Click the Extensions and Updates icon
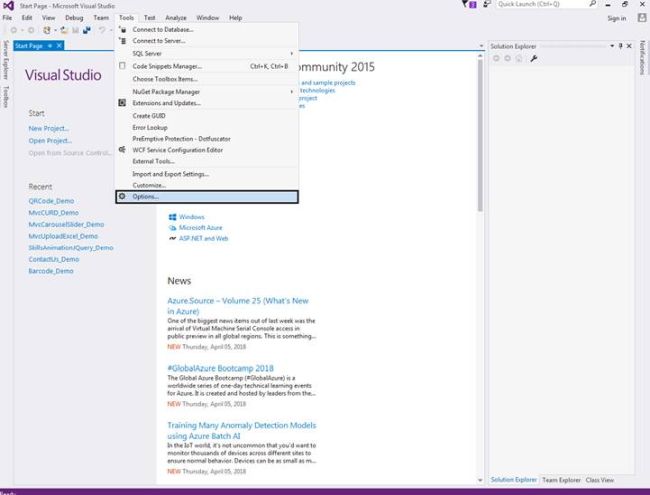This screenshot has height=495, width=650. pos(122,103)
